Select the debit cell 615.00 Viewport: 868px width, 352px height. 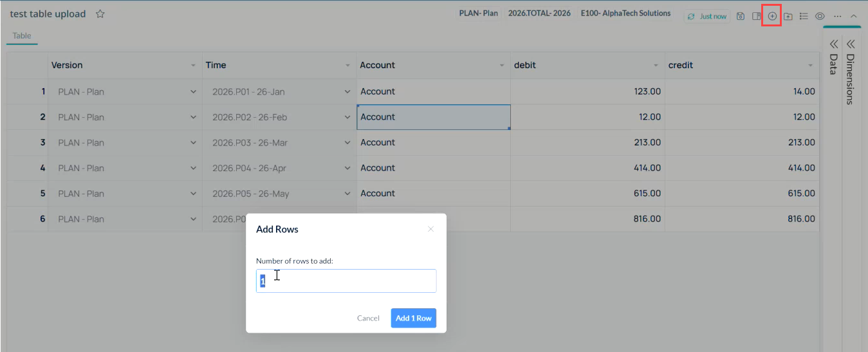point(588,194)
